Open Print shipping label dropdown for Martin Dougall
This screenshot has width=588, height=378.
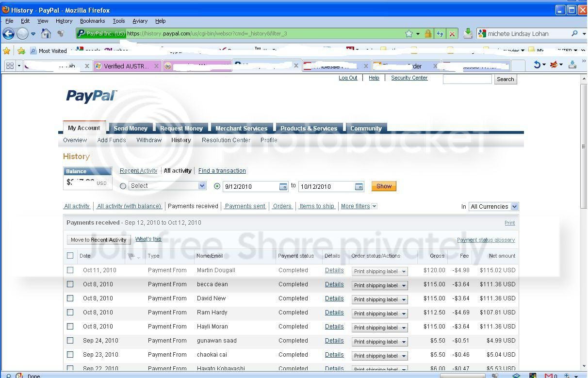(x=379, y=272)
